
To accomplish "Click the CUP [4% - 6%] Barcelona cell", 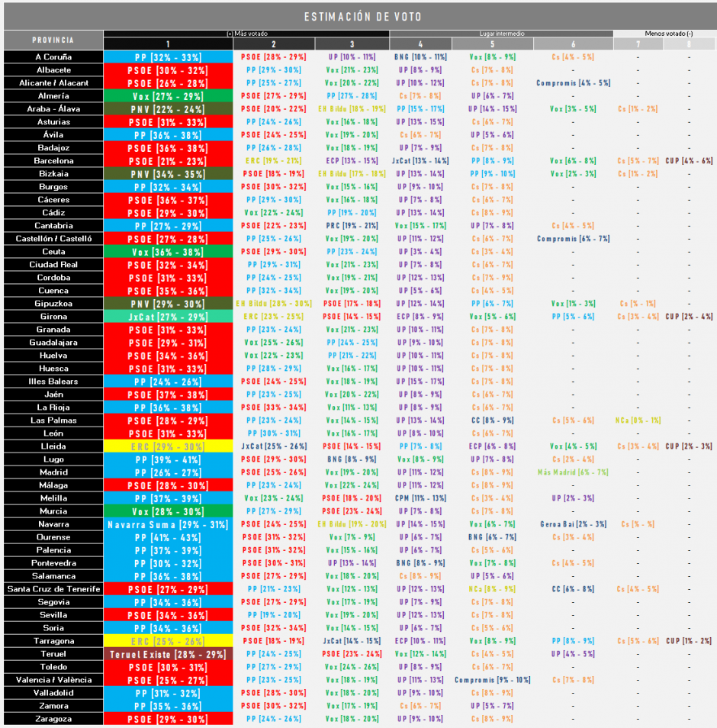I will pyautogui.click(x=689, y=161).
